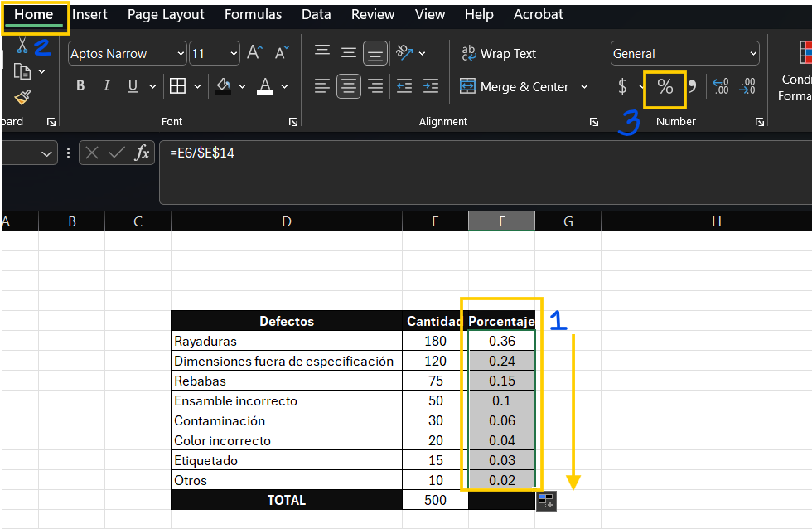This screenshot has width=812, height=529.
Task: Toggle Italic formatting
Action: [107, 85]
